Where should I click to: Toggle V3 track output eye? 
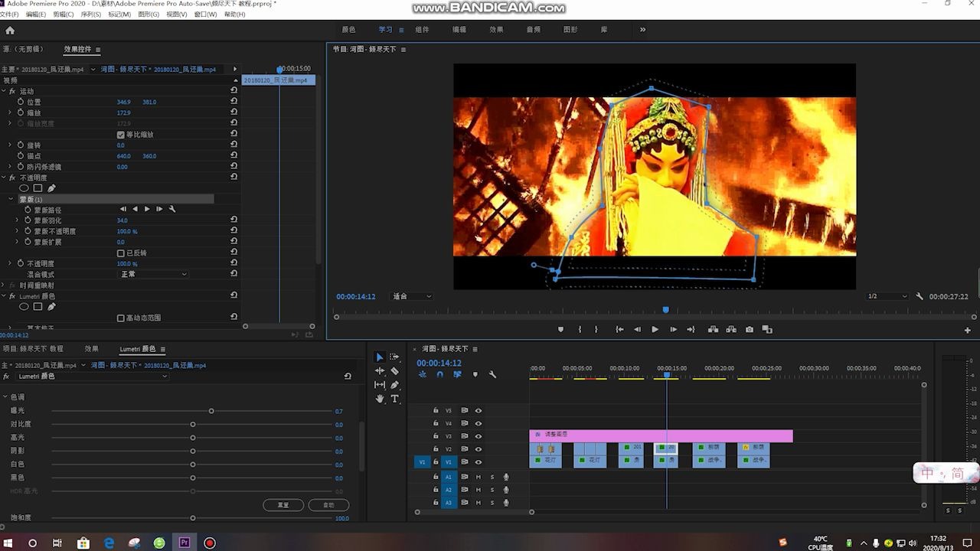(x=479, y=436)
